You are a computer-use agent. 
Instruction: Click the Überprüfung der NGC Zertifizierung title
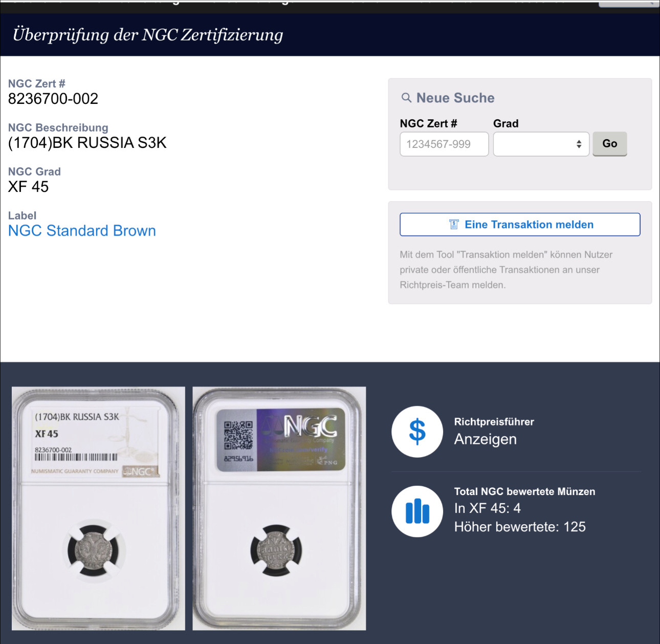(x=148, y=35)
